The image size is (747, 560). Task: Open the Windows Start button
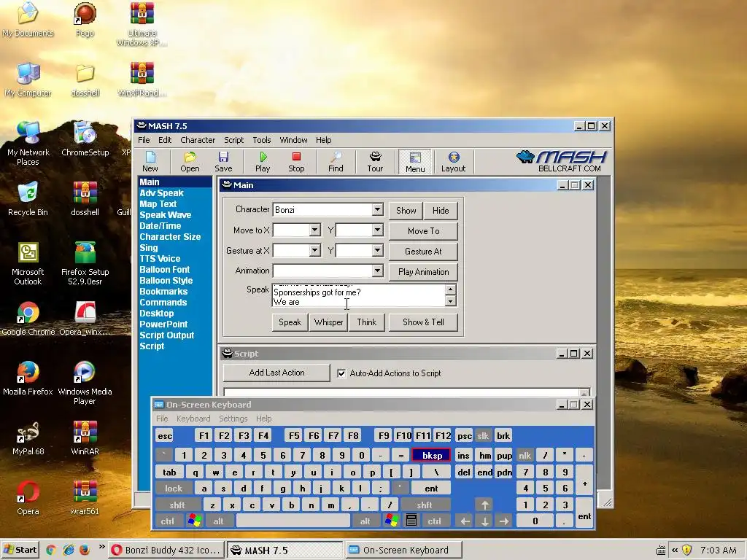[x=20, y=550]
